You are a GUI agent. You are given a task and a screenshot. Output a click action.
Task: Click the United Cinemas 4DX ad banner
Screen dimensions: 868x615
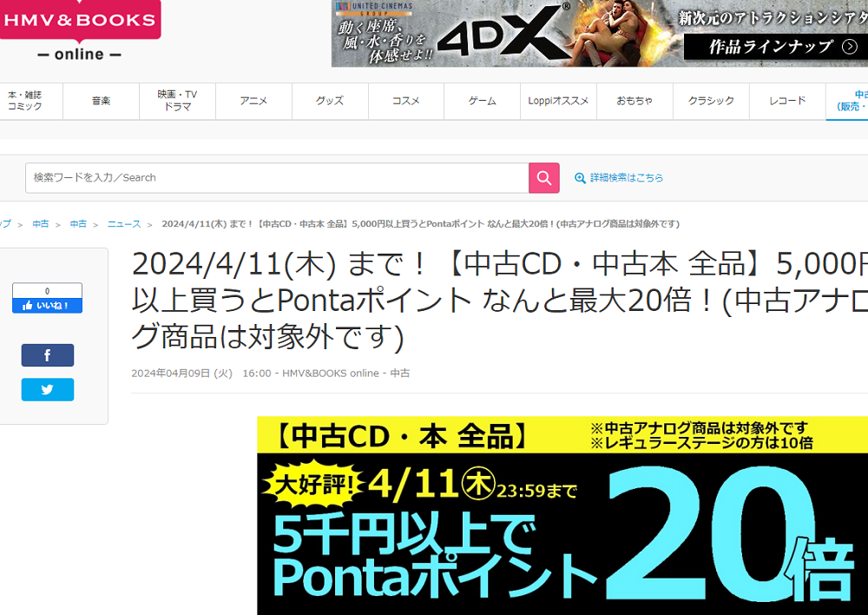600,33
